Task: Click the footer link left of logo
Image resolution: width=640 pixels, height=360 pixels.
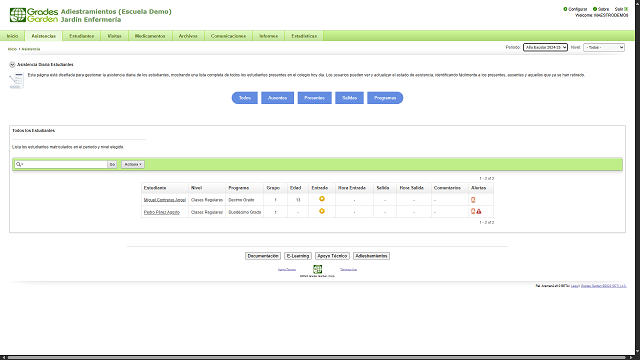Action: tap(287, 269)
